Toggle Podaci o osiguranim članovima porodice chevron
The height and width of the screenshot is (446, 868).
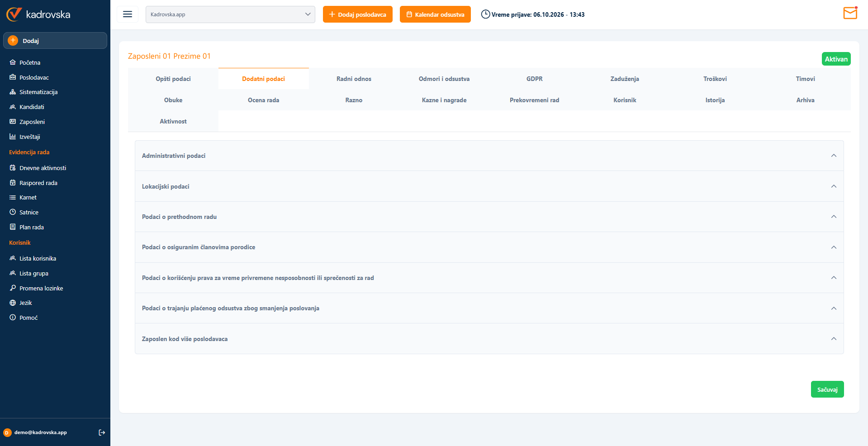pyautogui.click(x=834, y=247)
